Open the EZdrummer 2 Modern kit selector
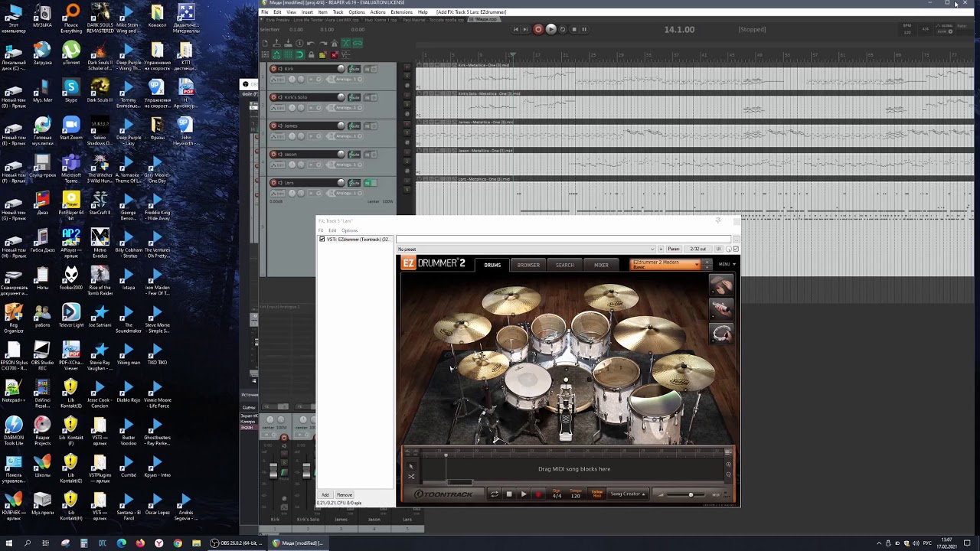 coord(665,264)
